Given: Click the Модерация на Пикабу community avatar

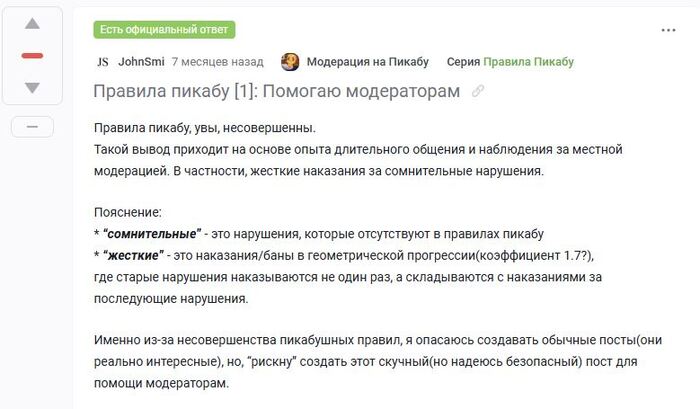Looking at the screenshot, I should click(290, 62).
